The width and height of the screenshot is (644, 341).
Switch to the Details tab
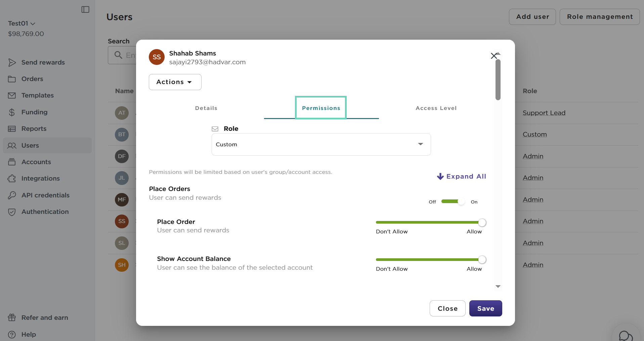coord(206,108)
